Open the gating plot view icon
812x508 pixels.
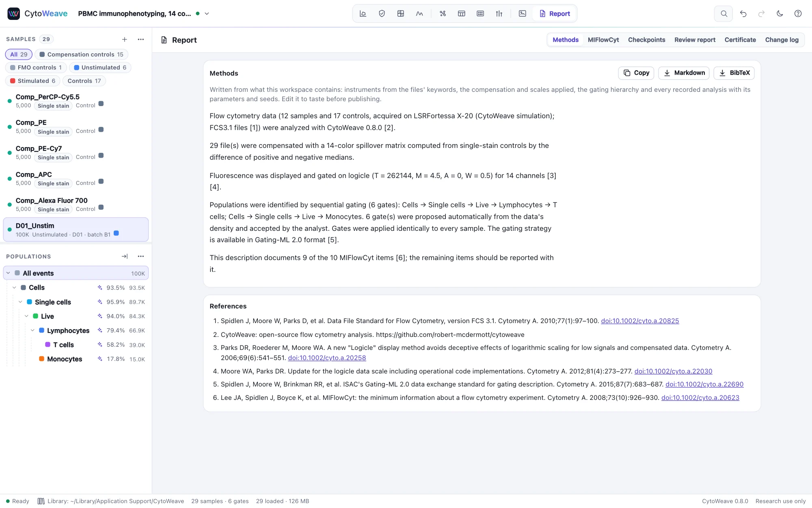coord(363,13)
